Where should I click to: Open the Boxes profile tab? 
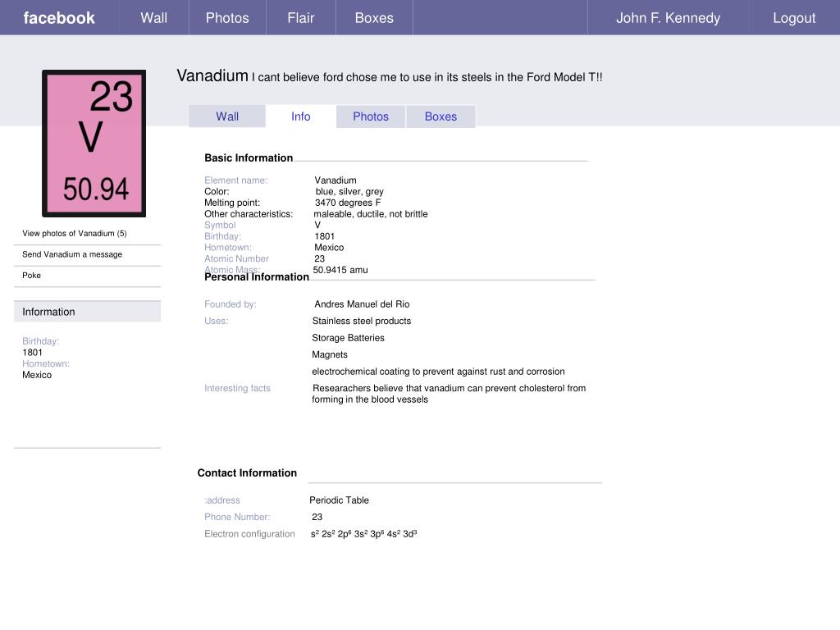coord(441,116)
